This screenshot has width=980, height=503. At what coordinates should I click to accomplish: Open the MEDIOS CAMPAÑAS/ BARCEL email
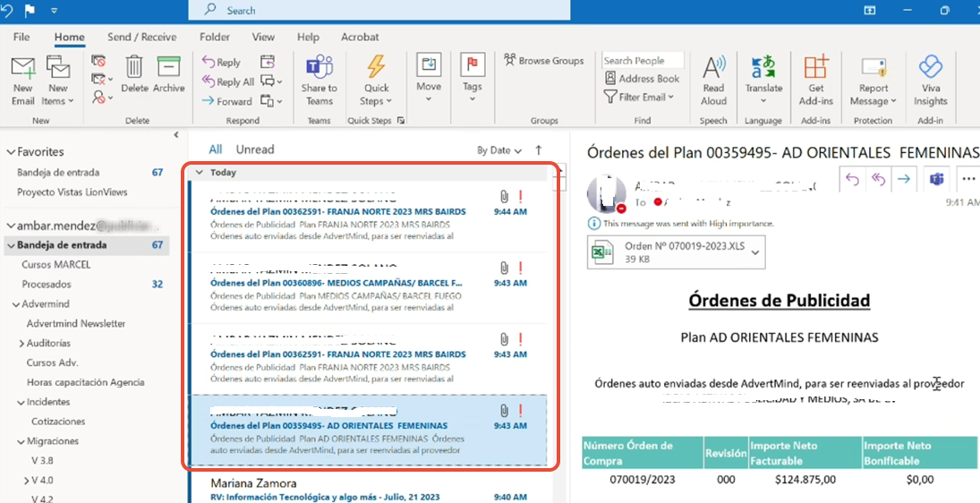pyautogui.click(x=369, y=287)
